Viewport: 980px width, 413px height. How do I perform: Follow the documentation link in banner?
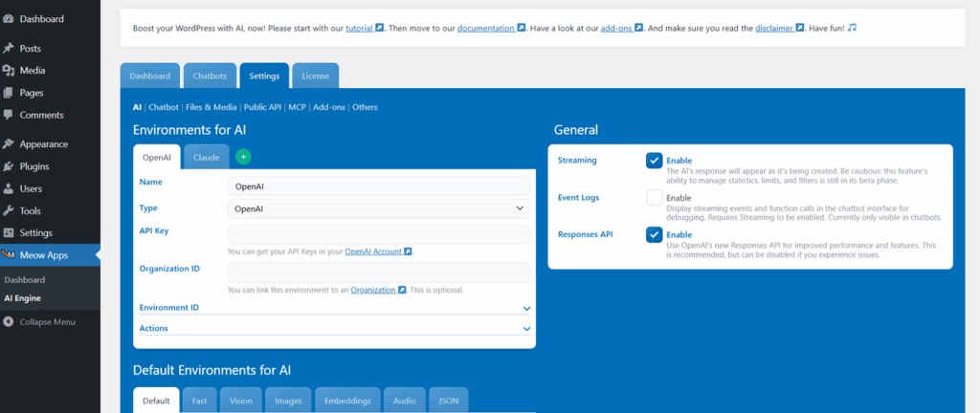(x=486, y=28)
